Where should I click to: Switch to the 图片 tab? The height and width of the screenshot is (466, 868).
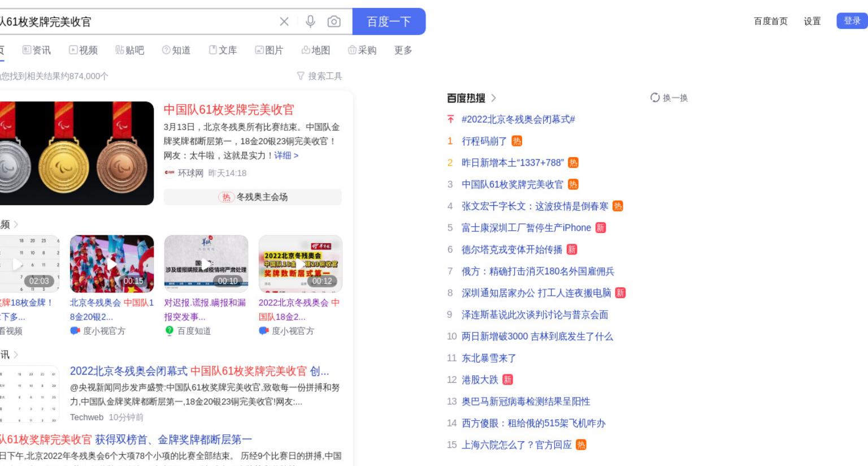[269, 50]
